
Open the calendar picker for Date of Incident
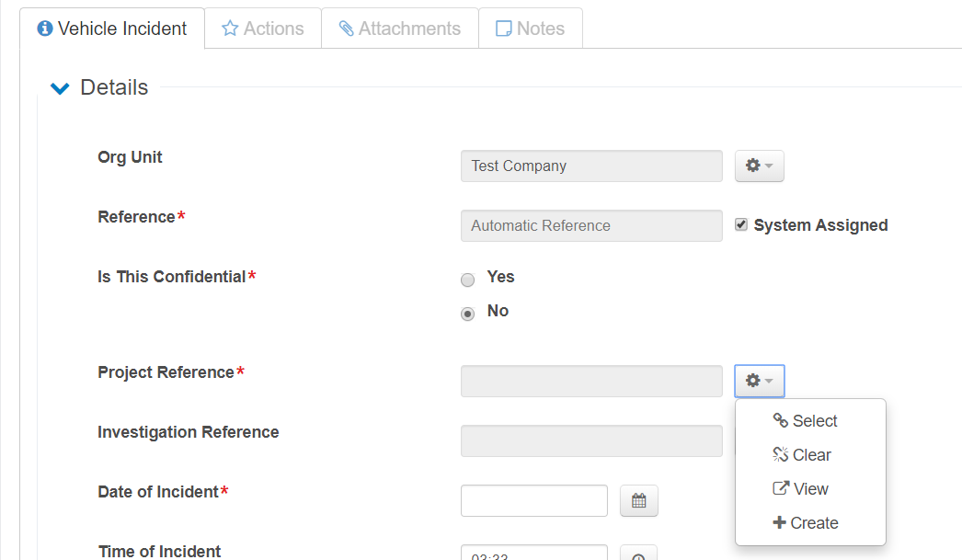click(x=639, y=501)
